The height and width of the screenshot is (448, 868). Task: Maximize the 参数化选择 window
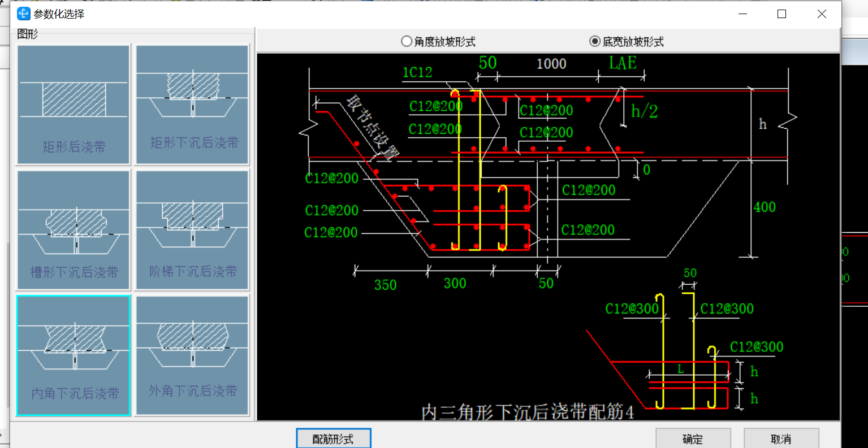pos(781,14)
